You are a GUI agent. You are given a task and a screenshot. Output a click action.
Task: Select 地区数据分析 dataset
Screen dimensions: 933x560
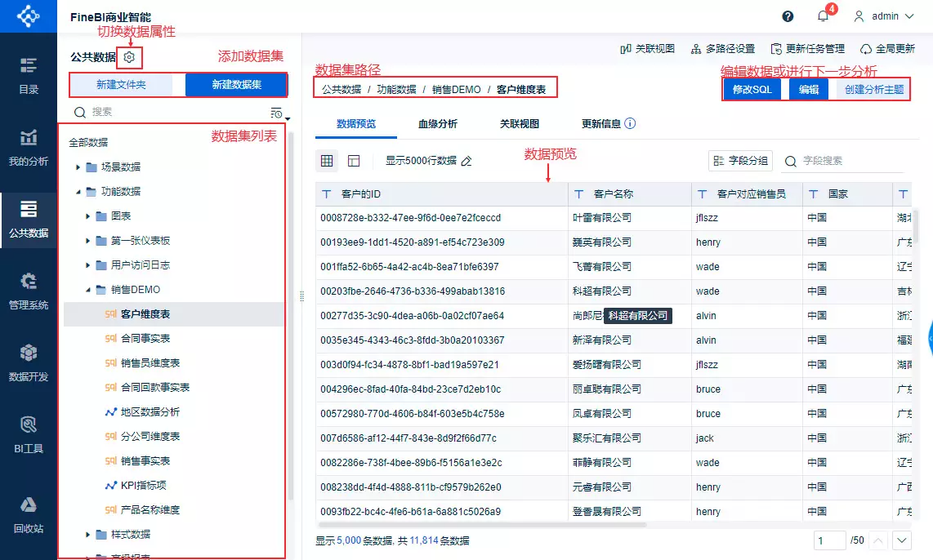(x=174, y=412)
